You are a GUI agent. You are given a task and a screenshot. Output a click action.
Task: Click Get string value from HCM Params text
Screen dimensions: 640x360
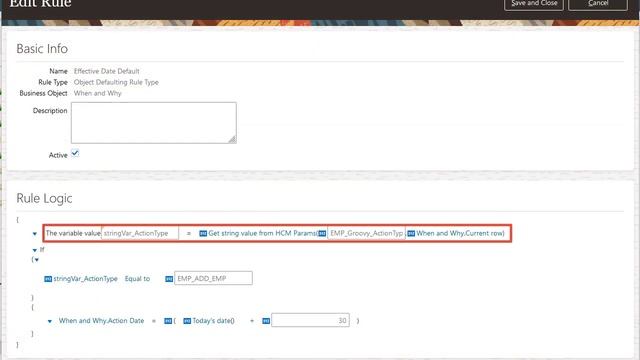(x=262, y=233)
